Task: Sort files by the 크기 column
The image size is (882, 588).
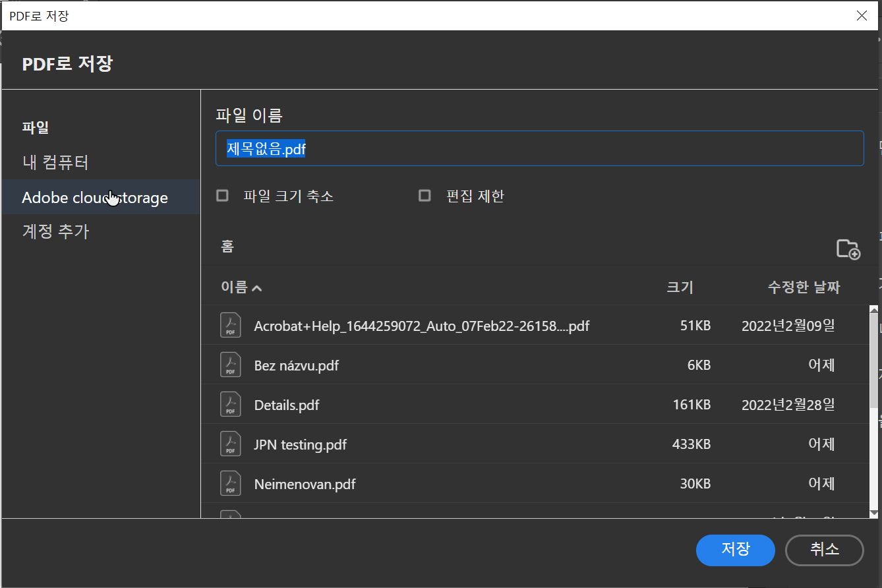Action: 680,287
